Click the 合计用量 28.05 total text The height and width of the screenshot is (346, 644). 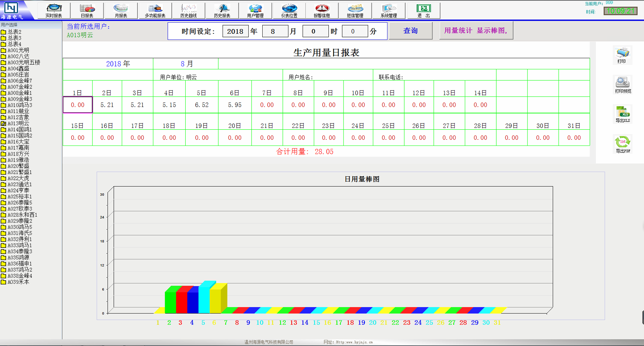point(305,152)
